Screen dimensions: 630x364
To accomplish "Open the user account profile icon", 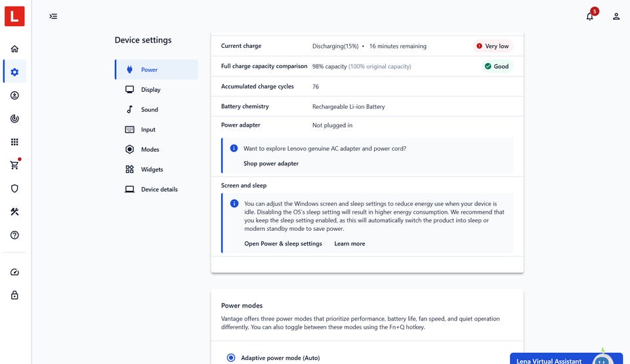I will tap(616, 16).
